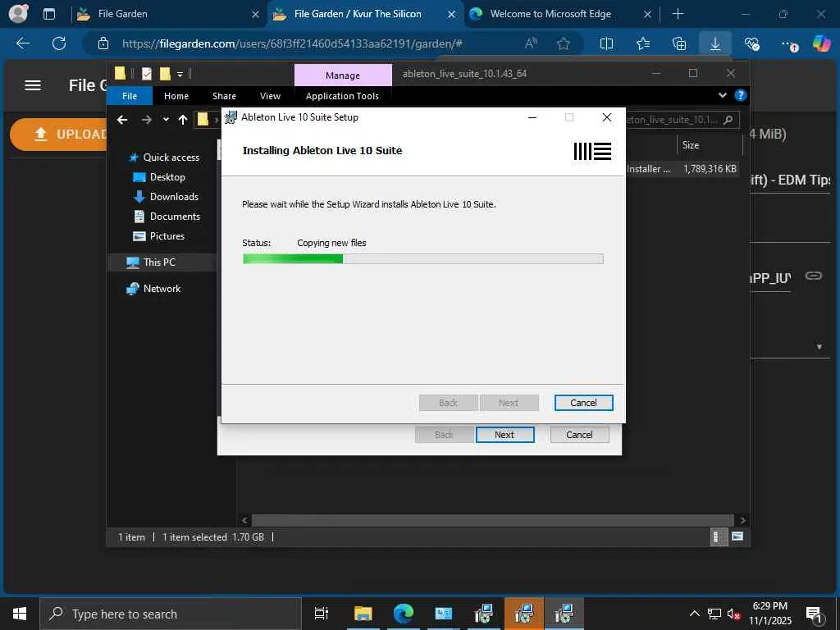Click the Properties checkmark icon in Explorer's title bar
The height and width of the screenshot is (630, 840).
[x=147, y=73]
